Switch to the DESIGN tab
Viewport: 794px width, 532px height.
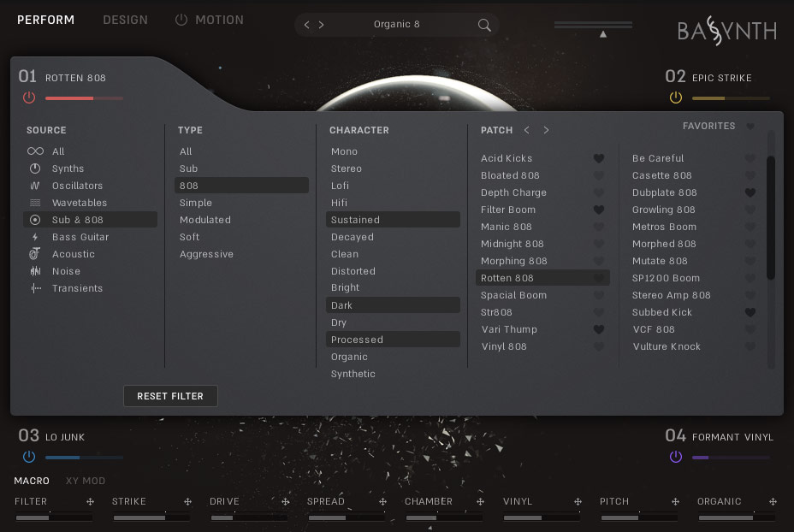click(125, 19)
